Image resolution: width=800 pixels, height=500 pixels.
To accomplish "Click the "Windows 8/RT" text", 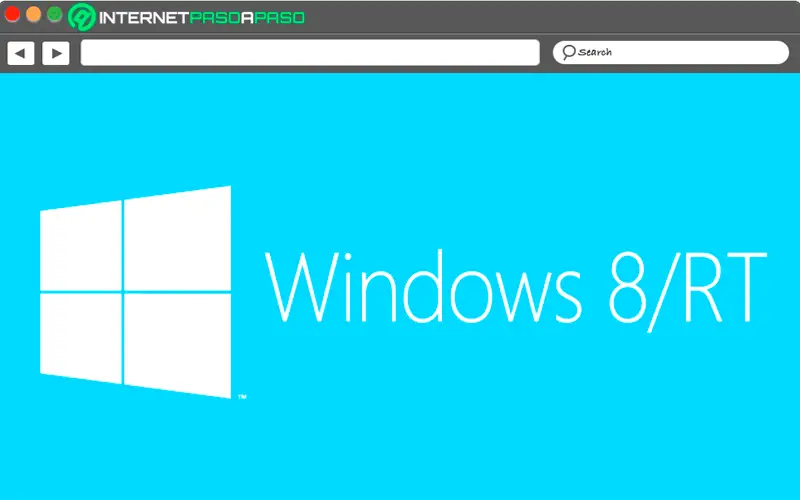I will pyautogui.click(x=515, y=290).
